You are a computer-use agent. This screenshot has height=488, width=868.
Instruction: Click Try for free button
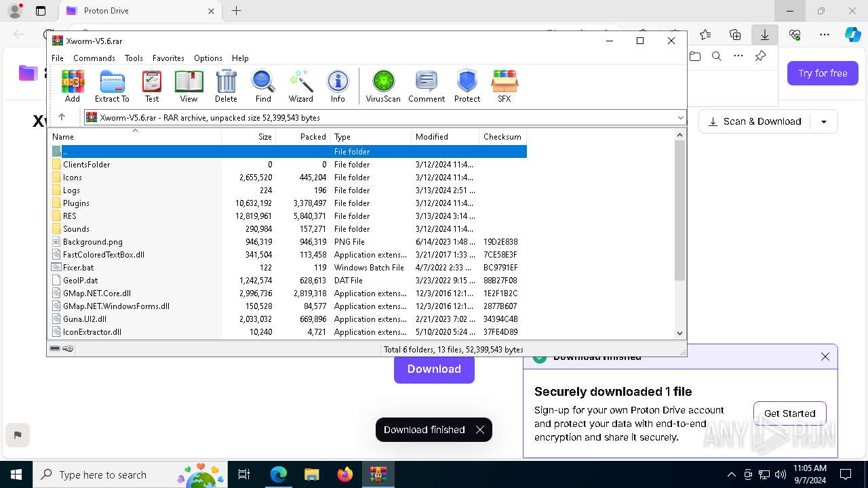(x=823, y=73)
